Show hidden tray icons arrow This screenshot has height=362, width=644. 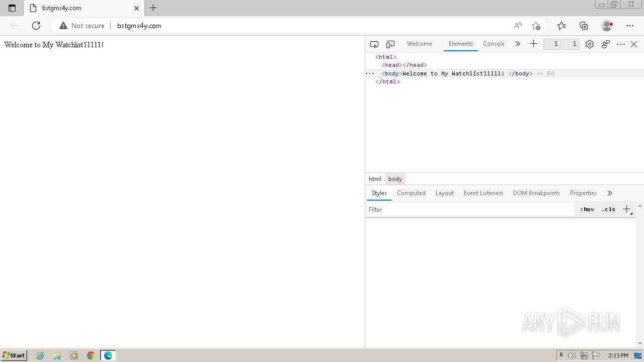(561, 355)
